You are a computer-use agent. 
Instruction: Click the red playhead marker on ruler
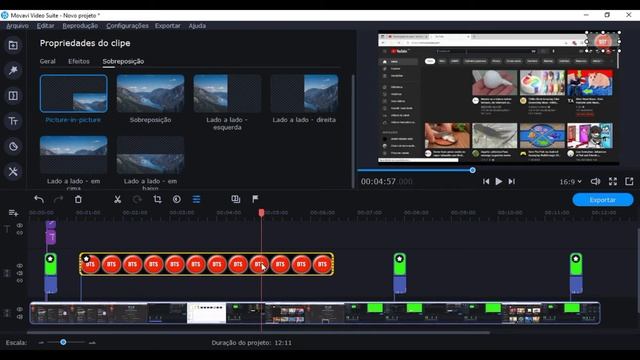261,213
